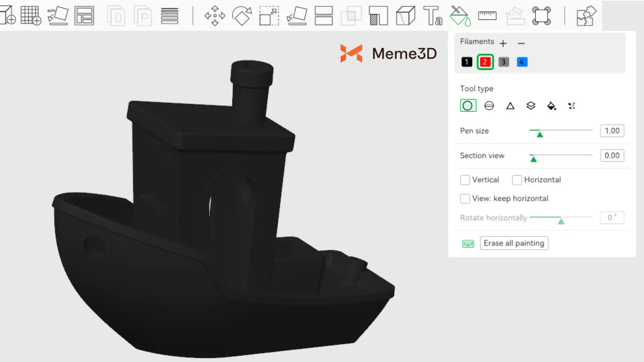Open the Text shape tool
This screenshot has height=362, width=644.
[433, 15]
